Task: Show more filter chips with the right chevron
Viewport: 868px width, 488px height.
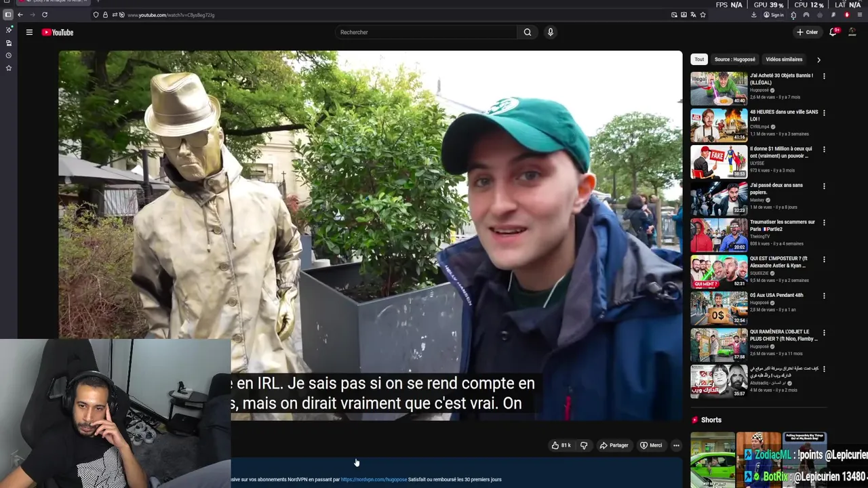Action: click(x=818, y=59)
